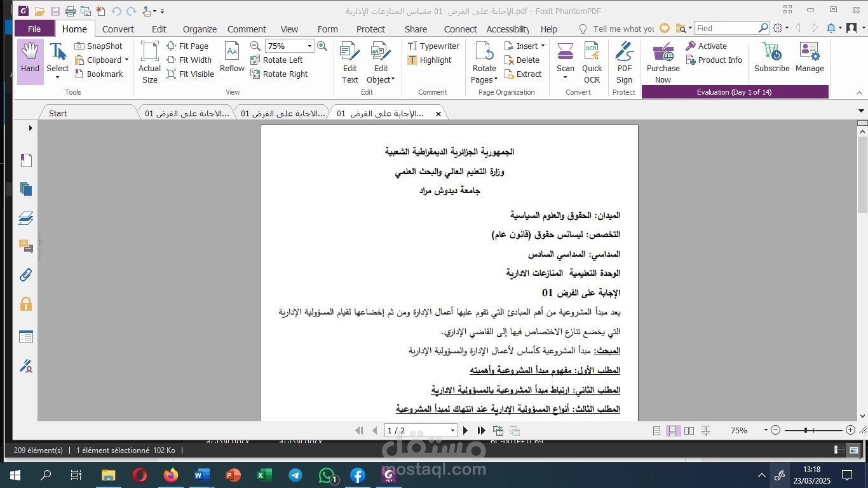Extract pages using Extract
This screenshot has height=488, width=868.
[x=523, y=74]
